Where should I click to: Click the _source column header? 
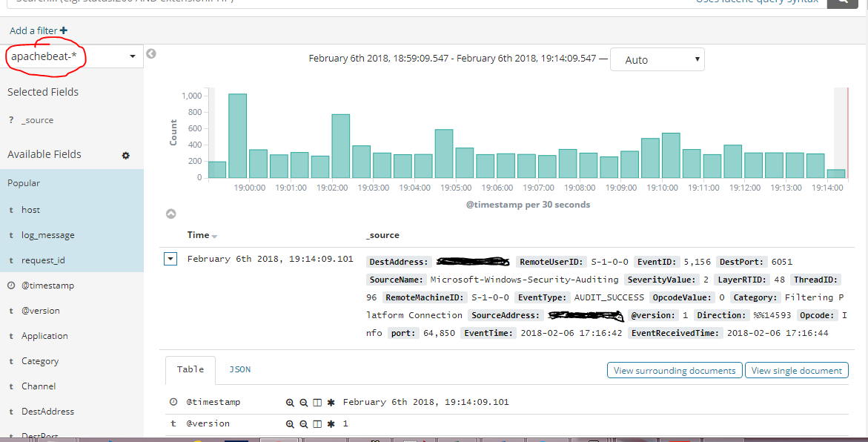pyautogui.click(x=382, y=235)
